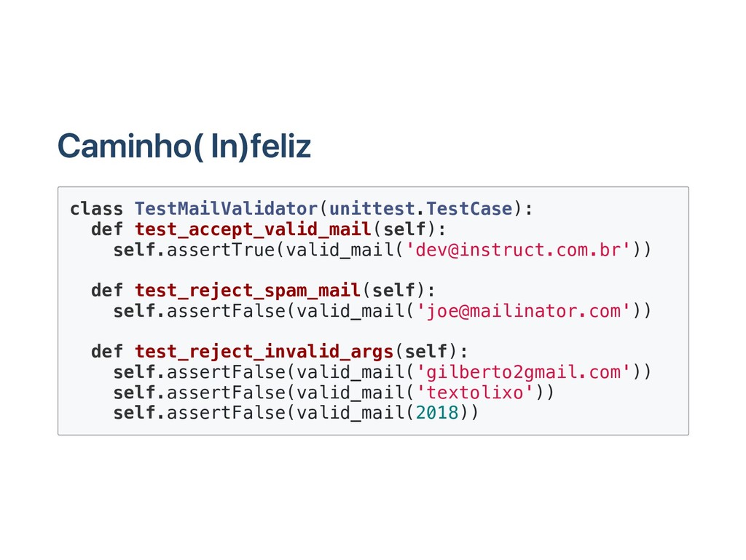The height and width of the screenshot is (560, 746).
Task: Click assertFalse on the textolixo line
Action: [x=226, y=393]
